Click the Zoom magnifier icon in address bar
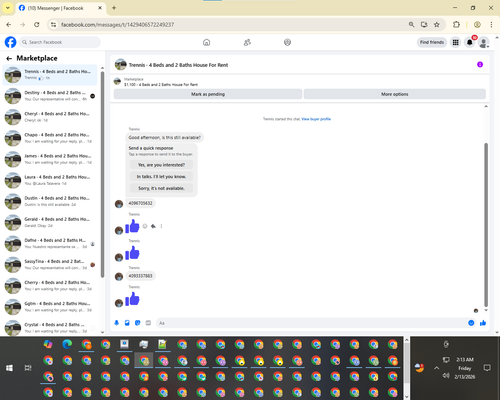Screen dimensions: 500x400 tap(412, 24)
